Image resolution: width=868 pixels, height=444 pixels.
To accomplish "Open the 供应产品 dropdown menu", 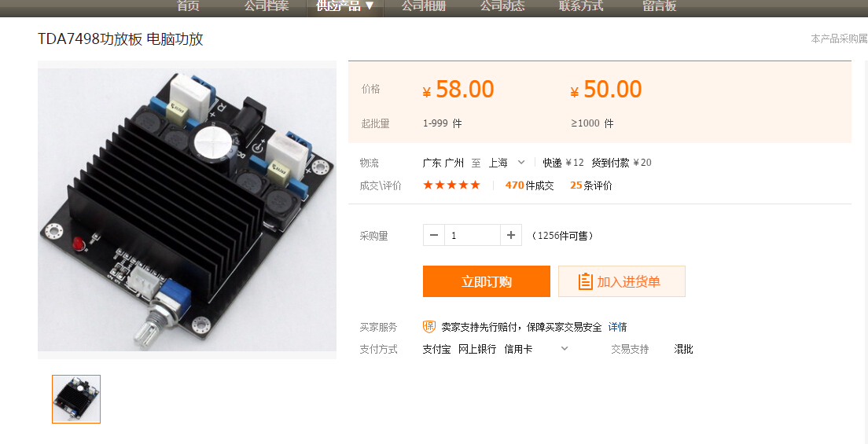I will click(x=345, y=6).
